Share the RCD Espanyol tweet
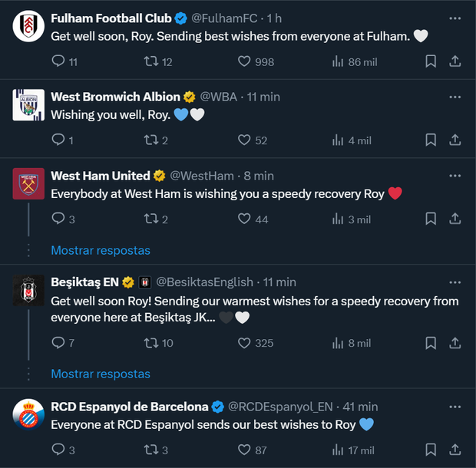 point(455,450)
